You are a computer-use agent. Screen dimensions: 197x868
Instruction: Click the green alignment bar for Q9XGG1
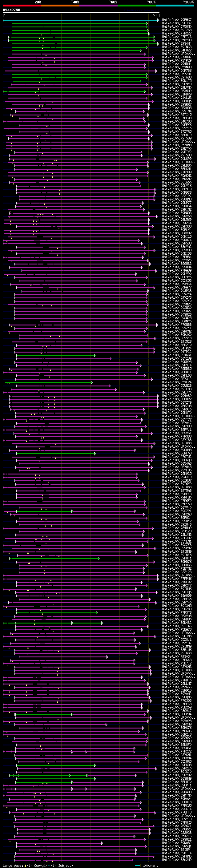[x=56, y=356]
